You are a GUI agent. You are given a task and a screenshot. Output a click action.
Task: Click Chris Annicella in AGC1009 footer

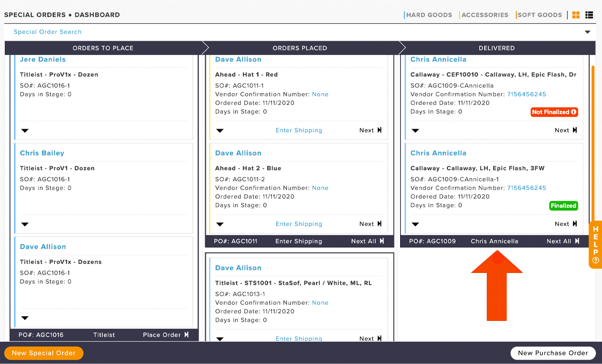click(494, 242)
